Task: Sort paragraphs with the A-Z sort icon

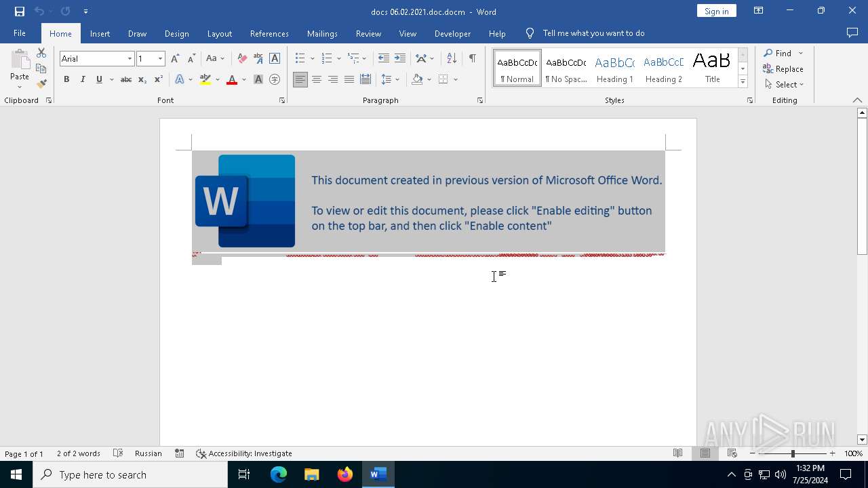Action: 452,58
